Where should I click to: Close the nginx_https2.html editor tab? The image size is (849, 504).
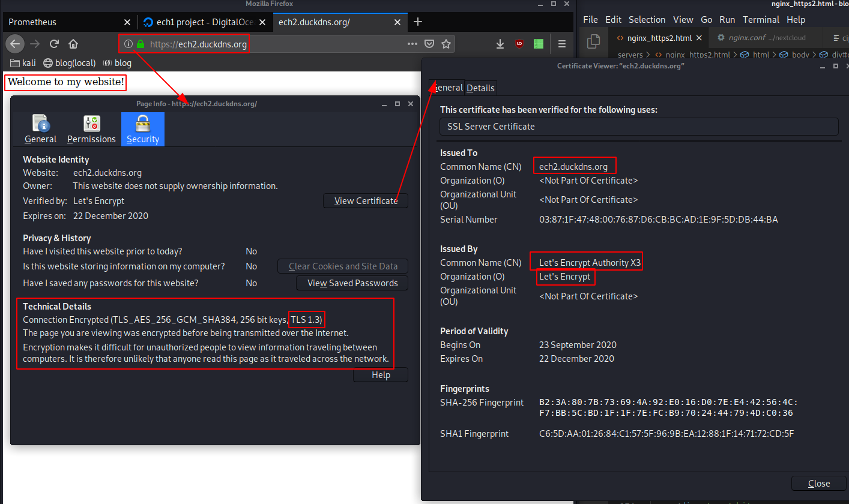click(x=699, y=38)
